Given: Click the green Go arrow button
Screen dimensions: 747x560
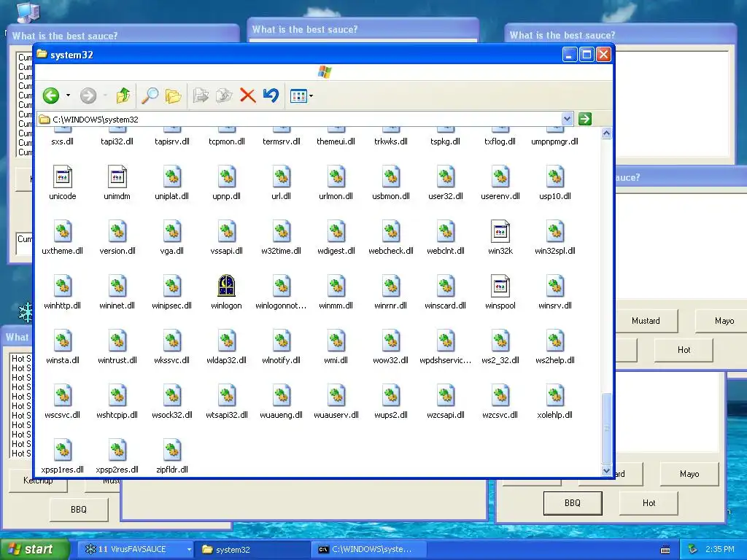Looking at the screenshot, I should click(585, 119).
